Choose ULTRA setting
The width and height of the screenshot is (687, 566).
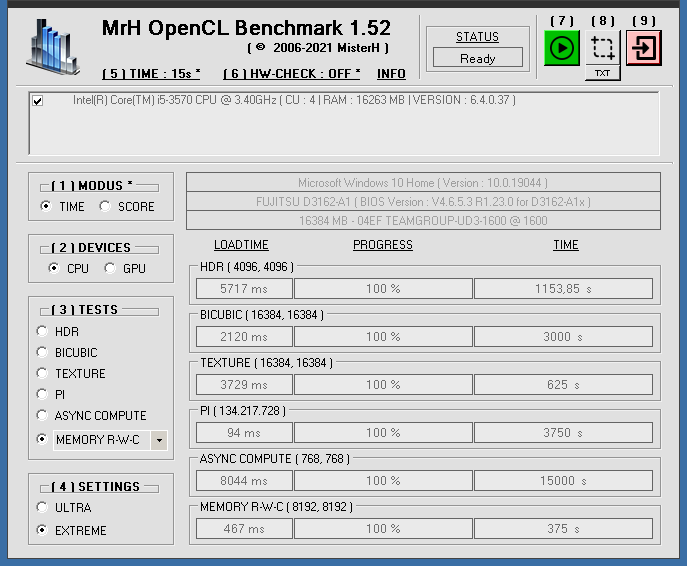point(42,507)
